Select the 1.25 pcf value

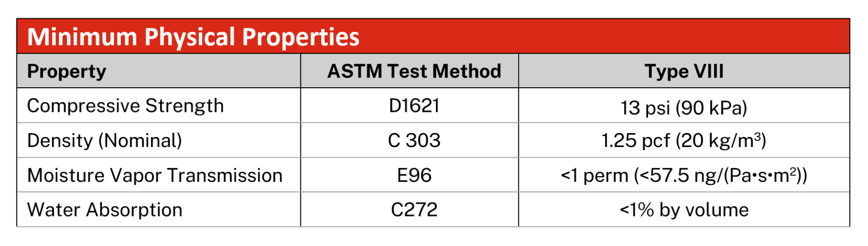635,141
